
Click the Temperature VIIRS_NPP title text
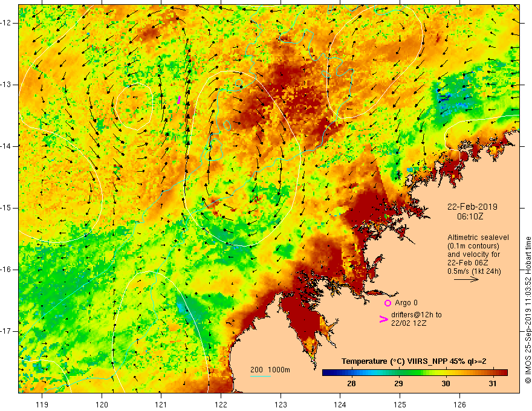[414, 361]
